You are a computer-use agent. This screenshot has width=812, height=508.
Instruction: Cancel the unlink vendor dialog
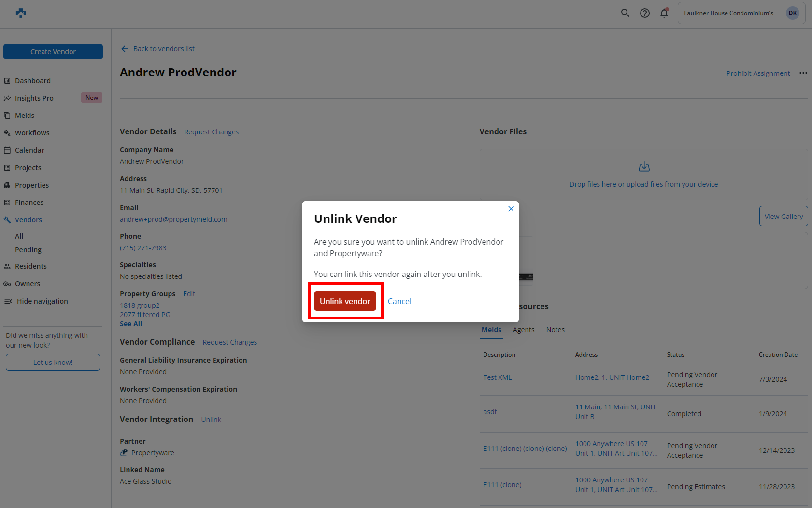click(x=399, y=301)
